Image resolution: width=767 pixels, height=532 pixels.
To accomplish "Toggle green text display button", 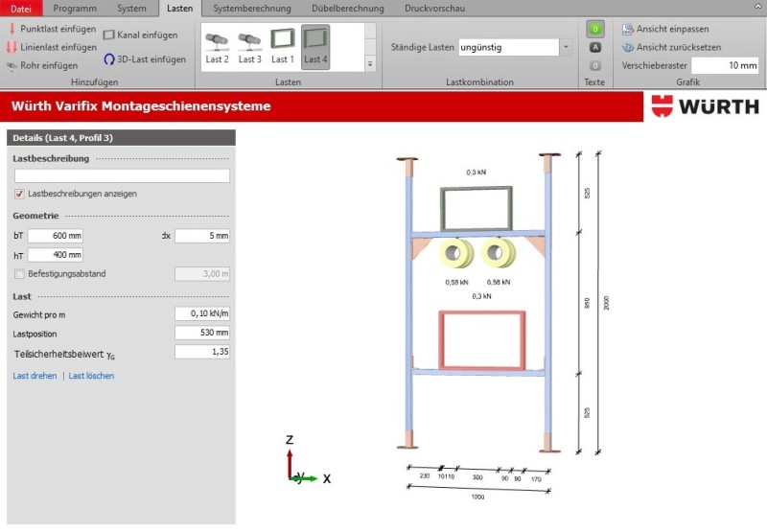I will (595, 29).
